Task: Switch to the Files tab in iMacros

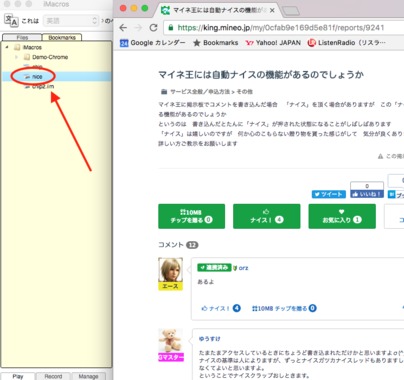Action: tap(22, 37)
